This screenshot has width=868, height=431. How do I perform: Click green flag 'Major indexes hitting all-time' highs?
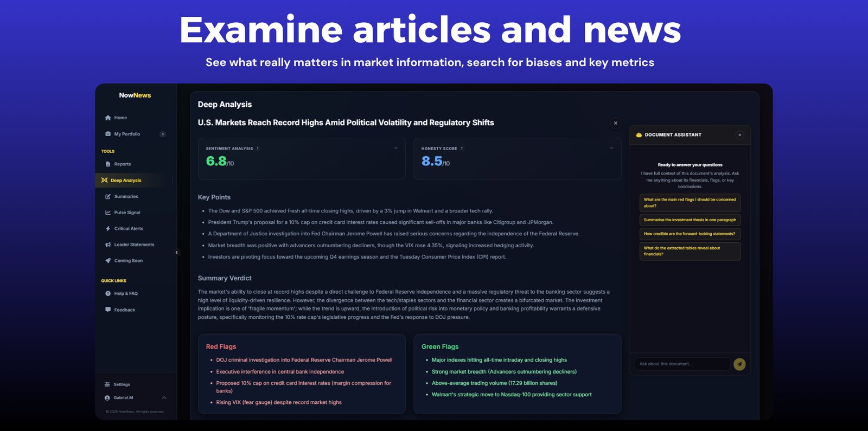499,360
